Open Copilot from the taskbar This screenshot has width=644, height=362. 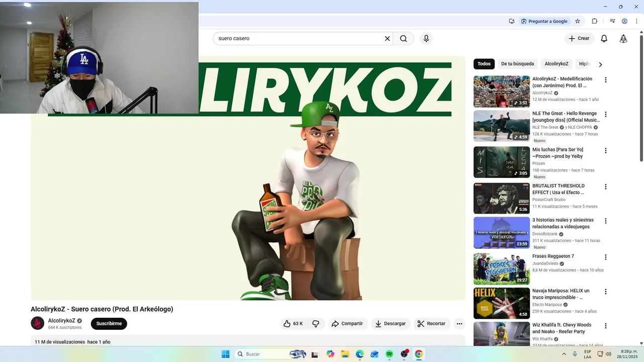[330, 354]
